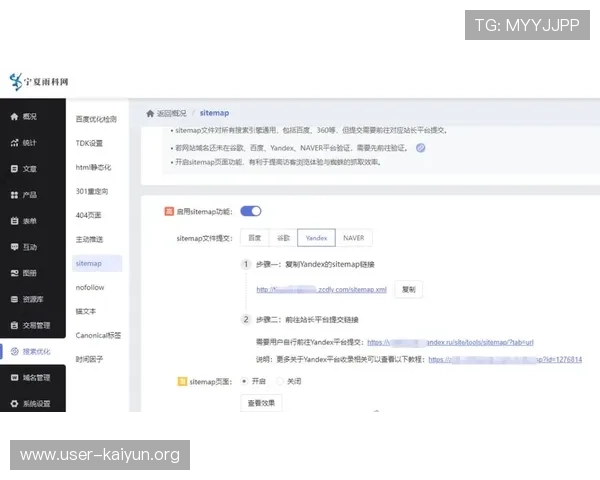Toggle the 启用sitemap功能 switch
600x480 pixels.
click(251, 211)
